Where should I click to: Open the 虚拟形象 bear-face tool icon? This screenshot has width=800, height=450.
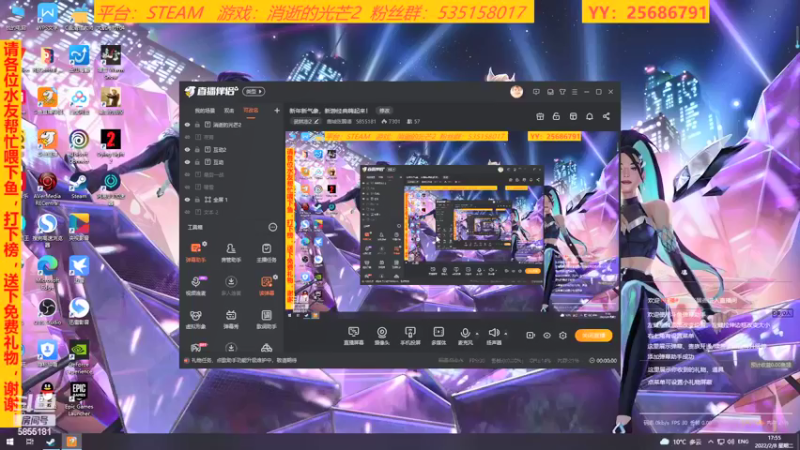click(195, 319)
